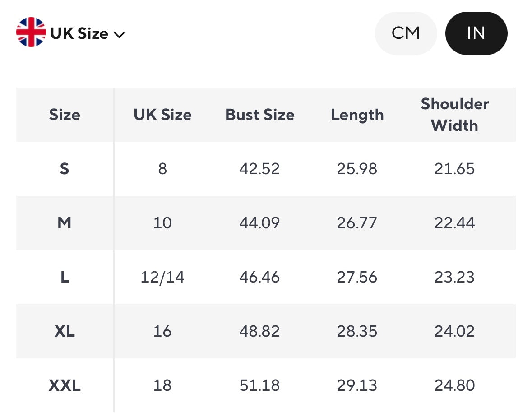Select the S size row label
This screenshot has height=417, width=532.
pyautogui.click(x=65, y=169)
